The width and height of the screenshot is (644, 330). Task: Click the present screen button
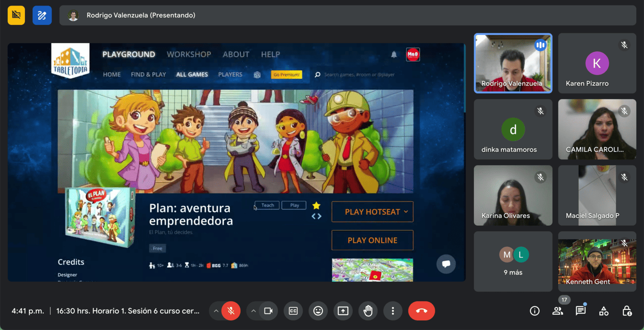[x=343, y=311]
